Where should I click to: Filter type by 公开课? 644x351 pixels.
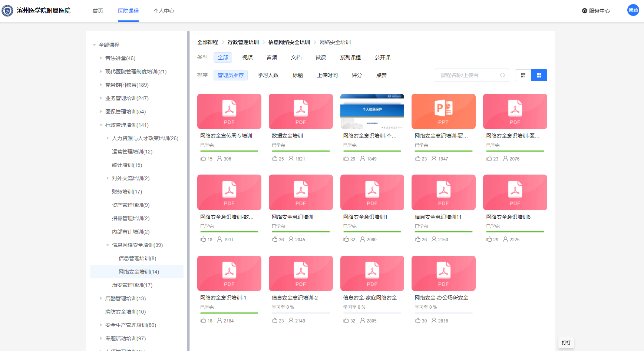click(x=383, y=57)
